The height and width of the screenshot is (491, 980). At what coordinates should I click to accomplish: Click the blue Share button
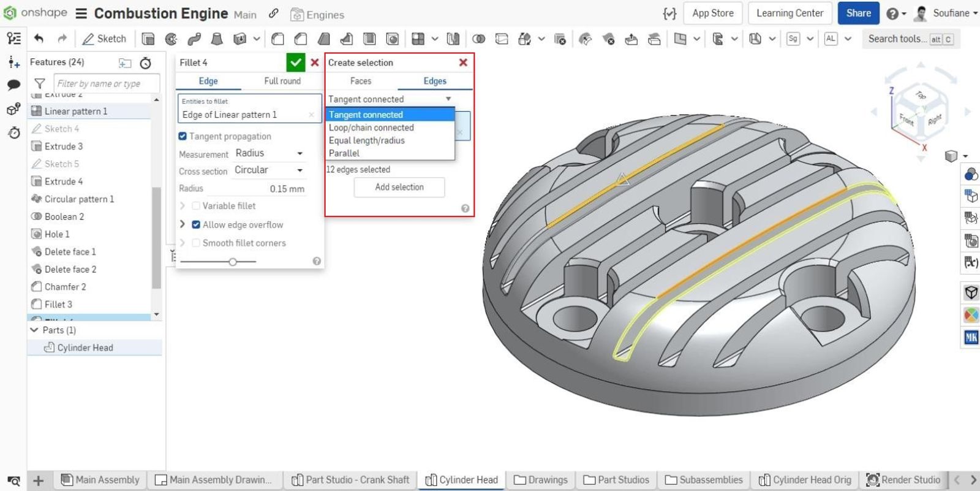coord(858,13)
